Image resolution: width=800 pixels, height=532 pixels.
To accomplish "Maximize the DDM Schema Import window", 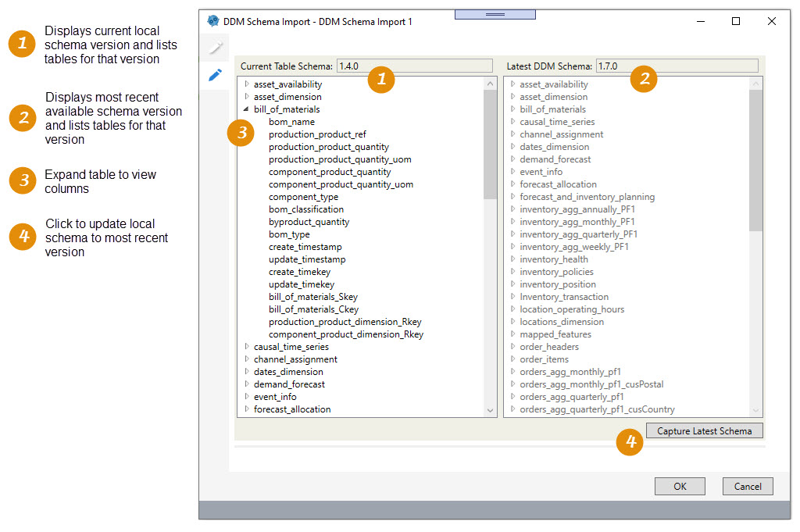I will pos(736,21).
